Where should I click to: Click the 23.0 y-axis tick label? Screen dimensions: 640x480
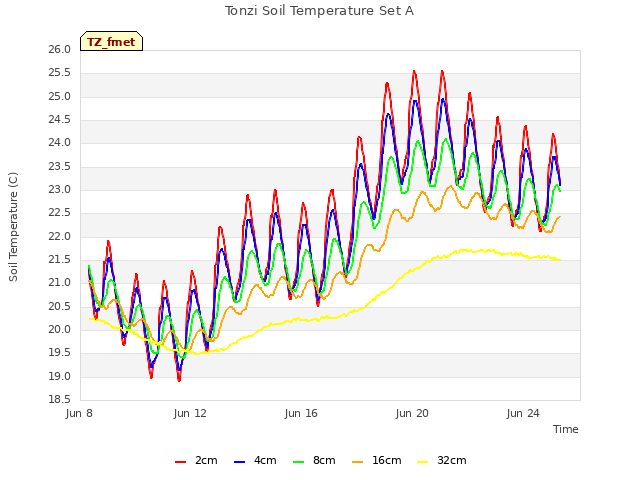(60, 190)
